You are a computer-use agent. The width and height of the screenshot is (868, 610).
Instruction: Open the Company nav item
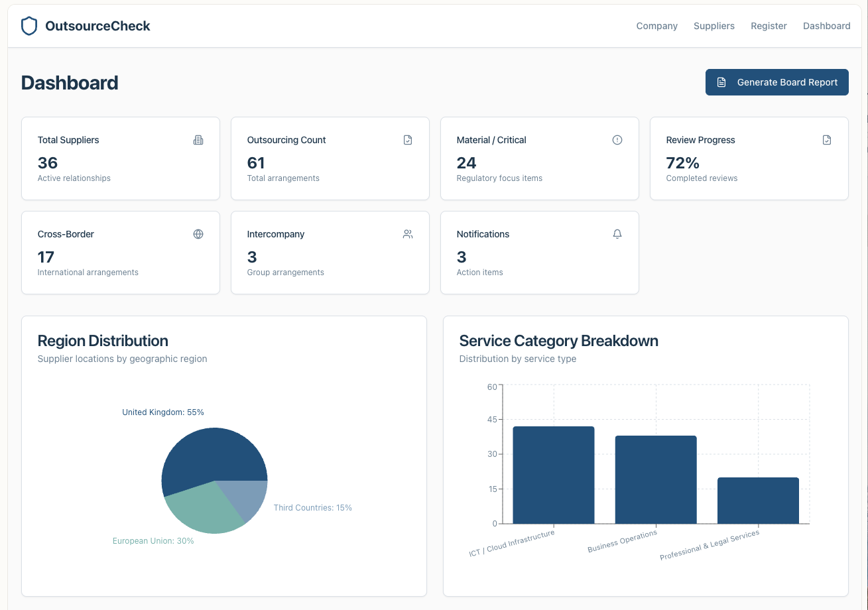656,26
